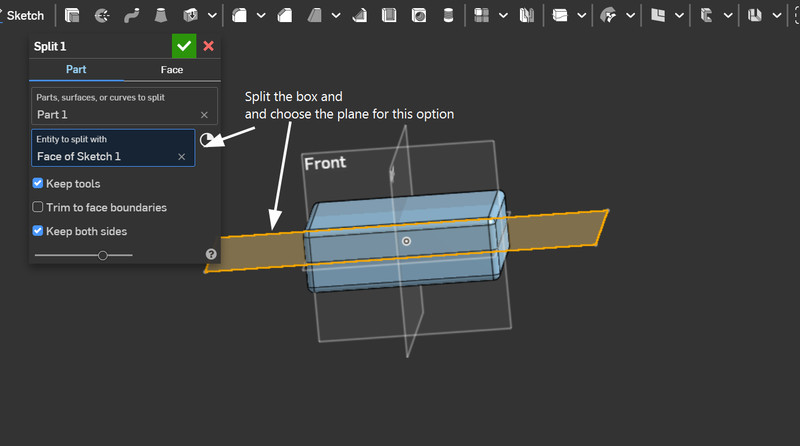Select the Hole tool icon

(419, 16)
